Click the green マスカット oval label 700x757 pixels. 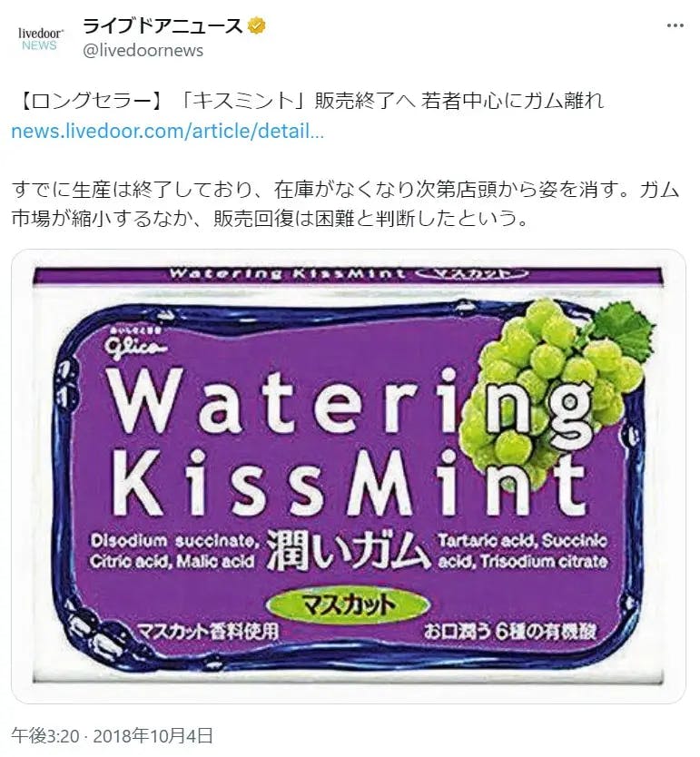click(x=347, y=605)
